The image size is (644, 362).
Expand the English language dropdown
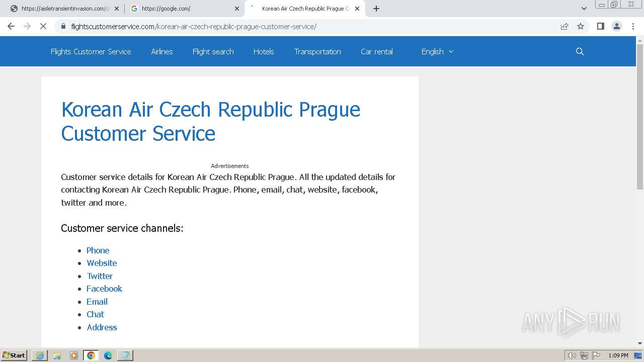click(x=437, y=51)
